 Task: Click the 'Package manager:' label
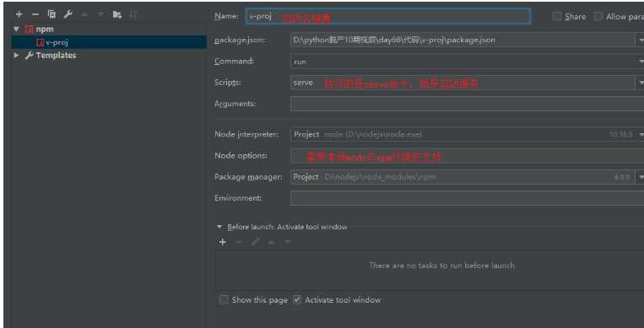(x=248, y=177)
